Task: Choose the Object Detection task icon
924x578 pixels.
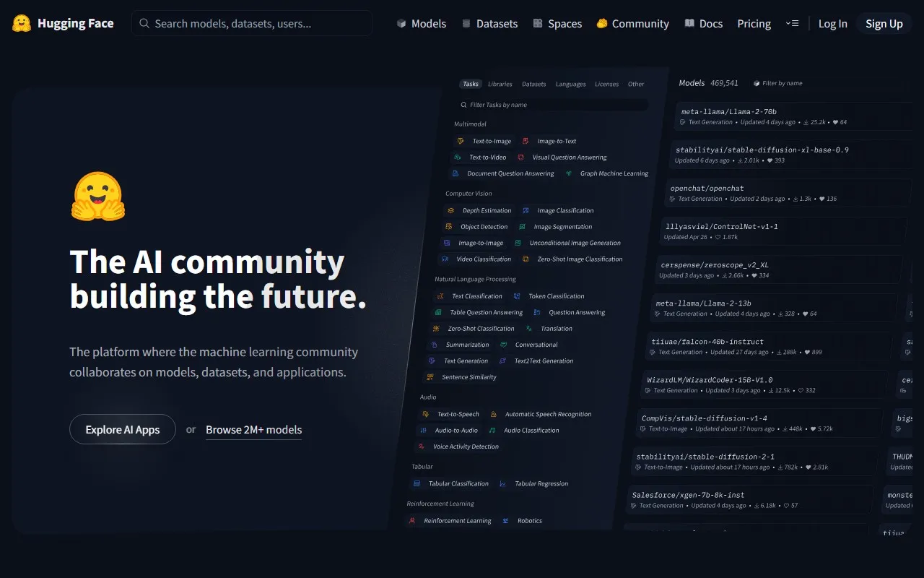Action: (449, 227)
